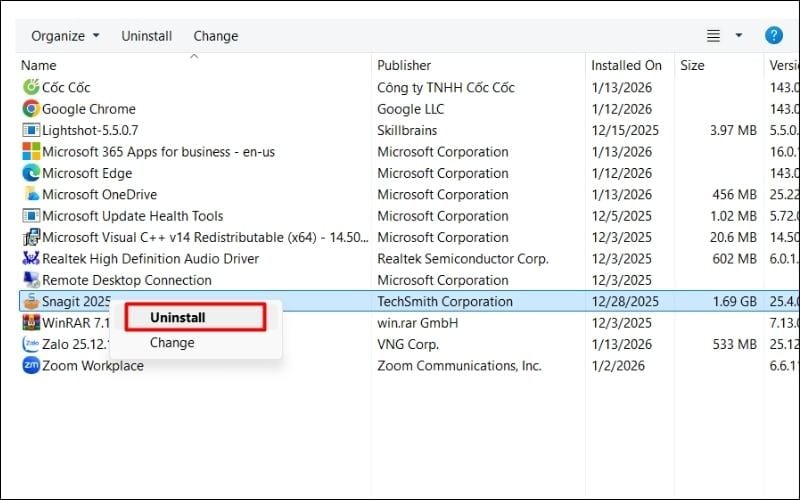Click the WinRAR icon
This screenshot has height=500, width=800.
(x=31, y=322)
